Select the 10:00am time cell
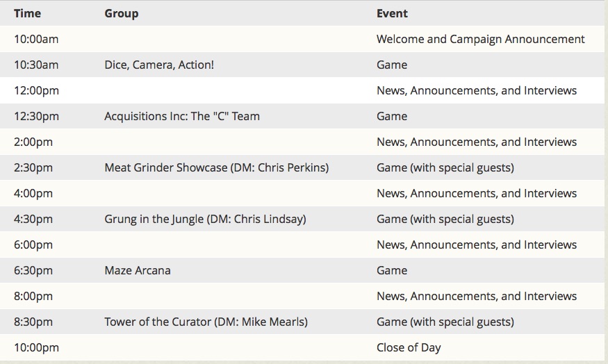This screenshot has height=364, width=608. [36, 39]
